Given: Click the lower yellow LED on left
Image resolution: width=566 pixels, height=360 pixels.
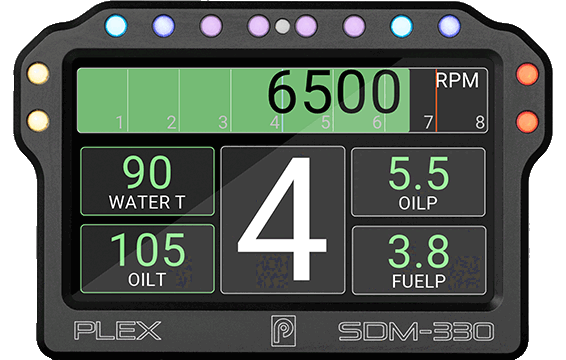Looking at the screenshot, I should coord(38,121).
